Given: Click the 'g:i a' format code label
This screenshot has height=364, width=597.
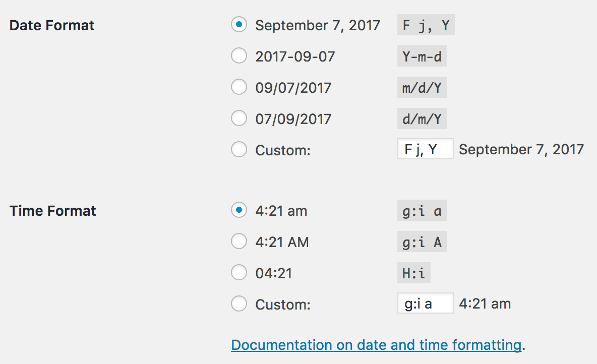Looking at the screenshot, I should (x=422, y=211).
